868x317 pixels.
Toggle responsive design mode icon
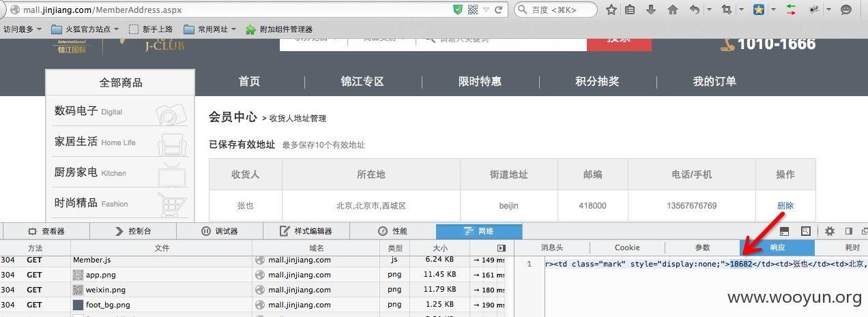805,231
